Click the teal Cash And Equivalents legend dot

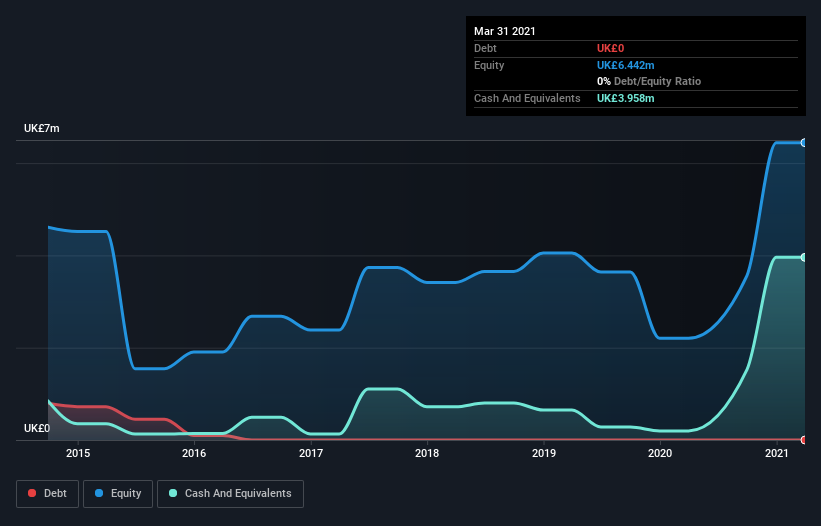coord(173,493)
